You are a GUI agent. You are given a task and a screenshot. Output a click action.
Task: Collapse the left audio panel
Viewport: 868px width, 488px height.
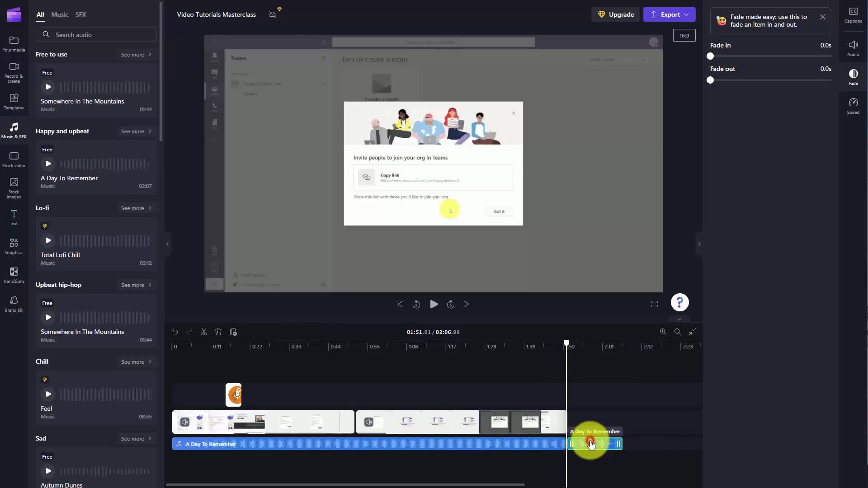[x=167, y=244]
